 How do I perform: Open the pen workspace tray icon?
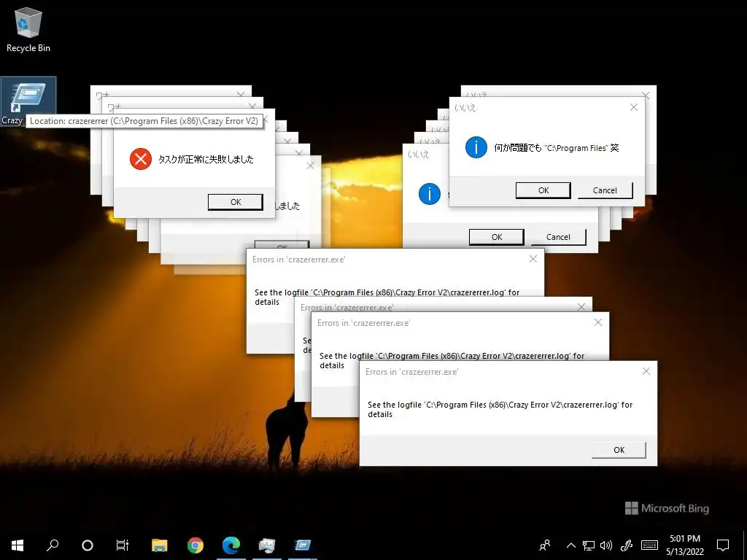coord(627,545)
